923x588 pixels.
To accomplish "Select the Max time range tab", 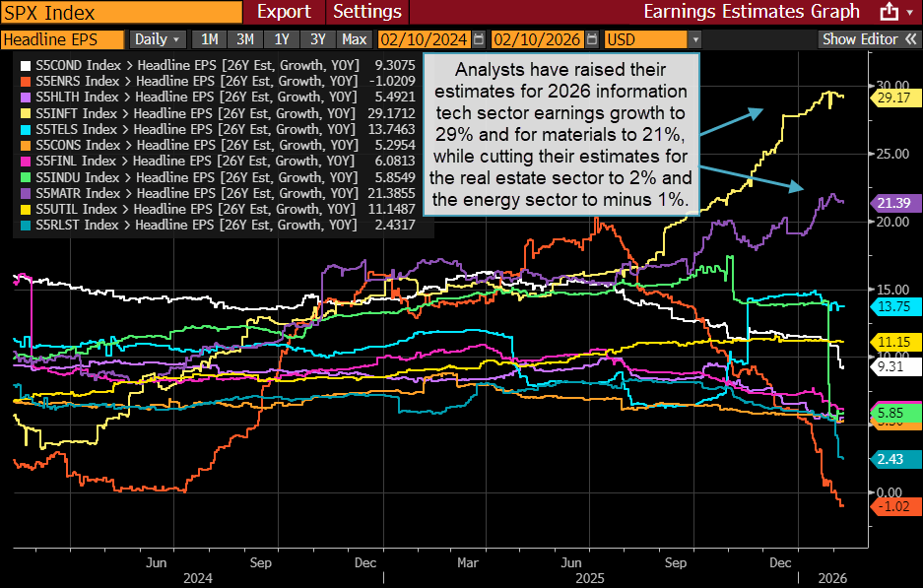I will [354, 39].
